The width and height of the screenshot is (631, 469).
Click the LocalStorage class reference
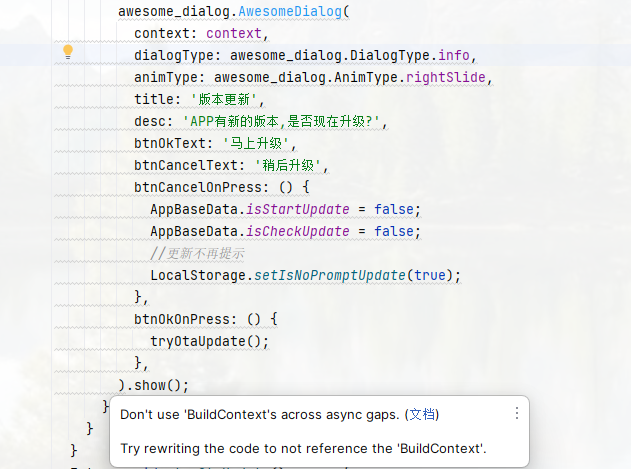pyautogui.click(x=198, y=275)
